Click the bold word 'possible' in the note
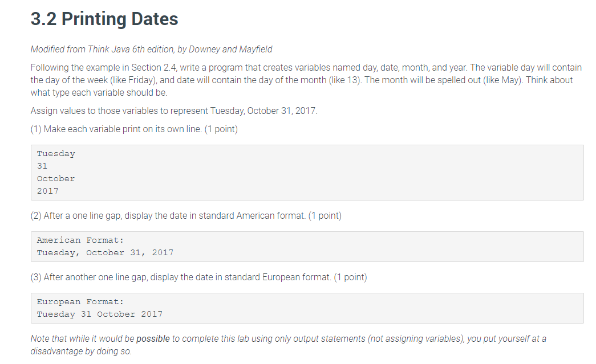Image resolution: width=596 pixels, height=364 pixels. pos(153,338)
